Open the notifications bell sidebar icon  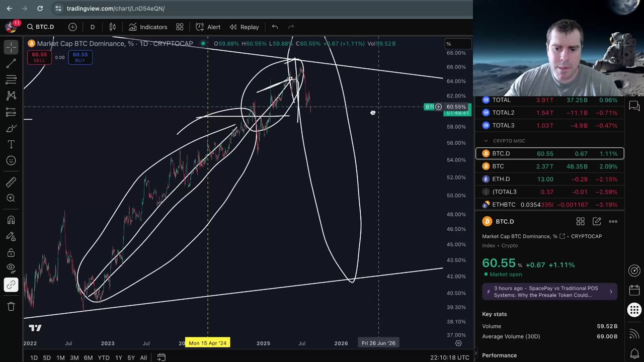pos(634,353)
